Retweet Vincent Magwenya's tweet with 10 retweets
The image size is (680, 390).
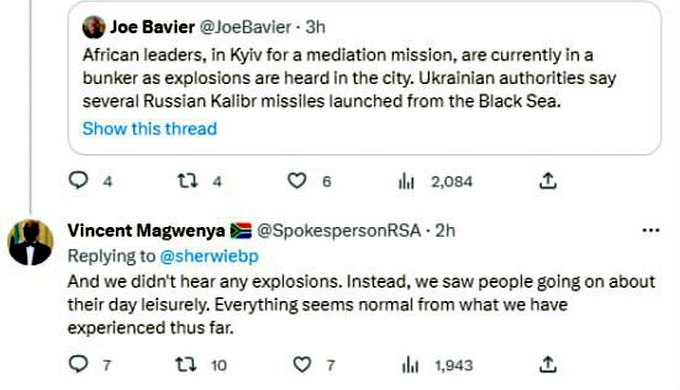coord(185,364)
